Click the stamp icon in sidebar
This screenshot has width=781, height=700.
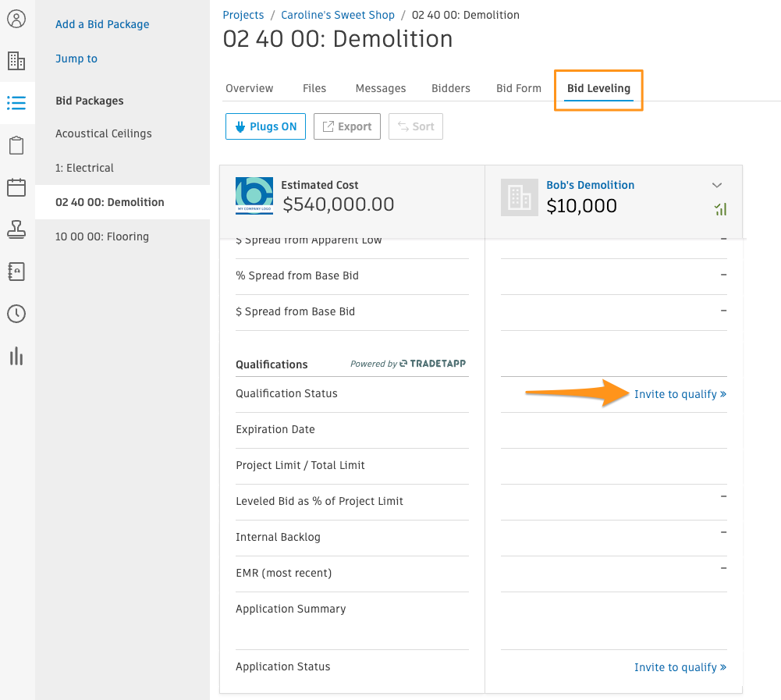16,229
